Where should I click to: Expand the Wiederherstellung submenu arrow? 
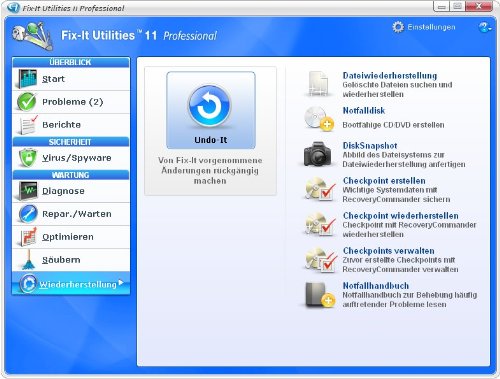tap(121, 283)
